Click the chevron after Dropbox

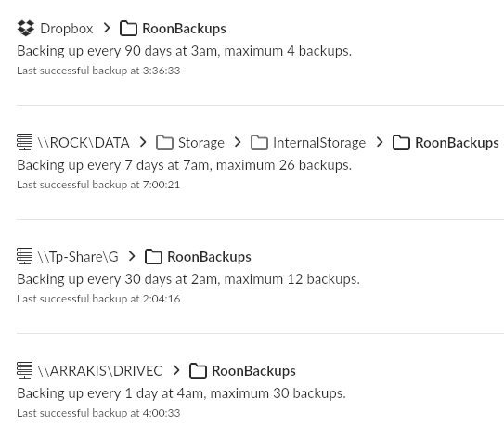[107, 28]
